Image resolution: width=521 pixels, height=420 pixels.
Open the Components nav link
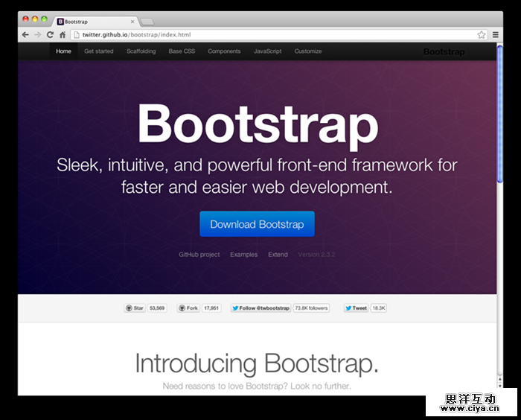point(224,51)
